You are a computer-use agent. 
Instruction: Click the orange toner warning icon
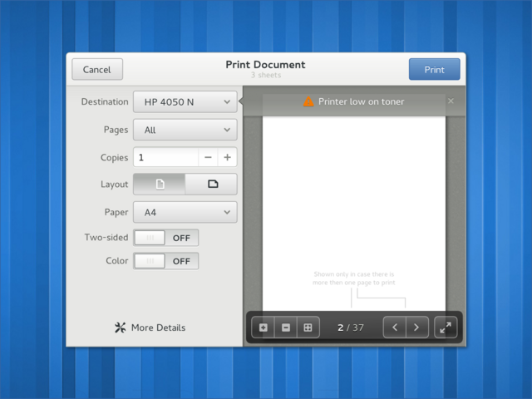pos(308,101)
